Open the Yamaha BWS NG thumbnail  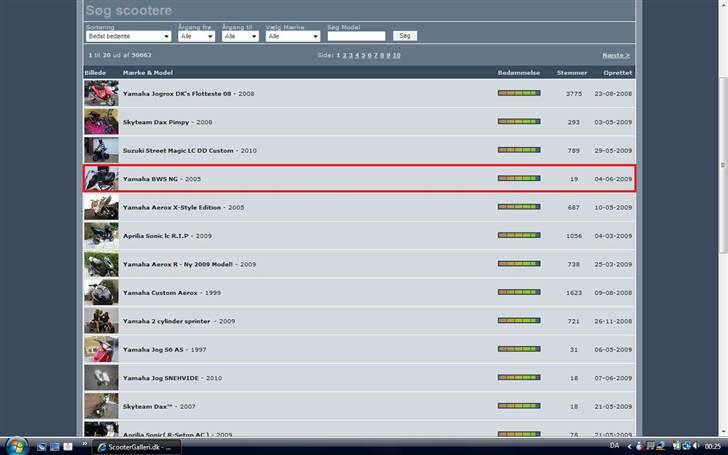(101, 179)
